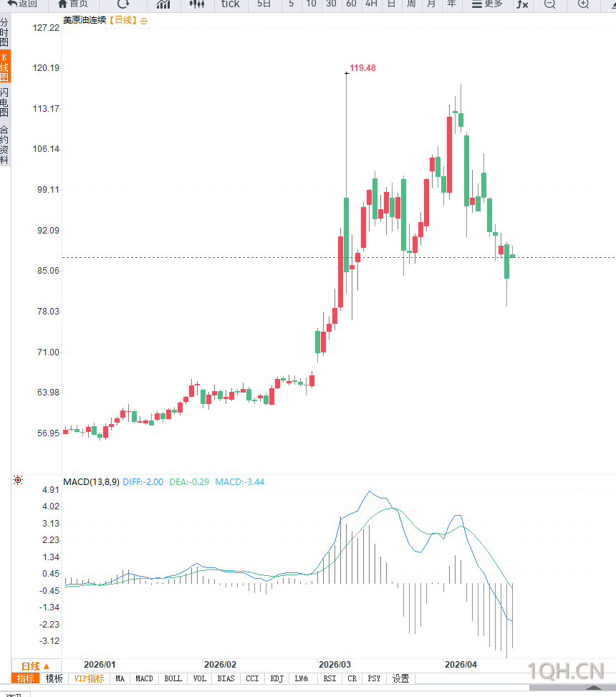Click the 设置 settings button
Screen dimensions: 616x697
point(401,678)
